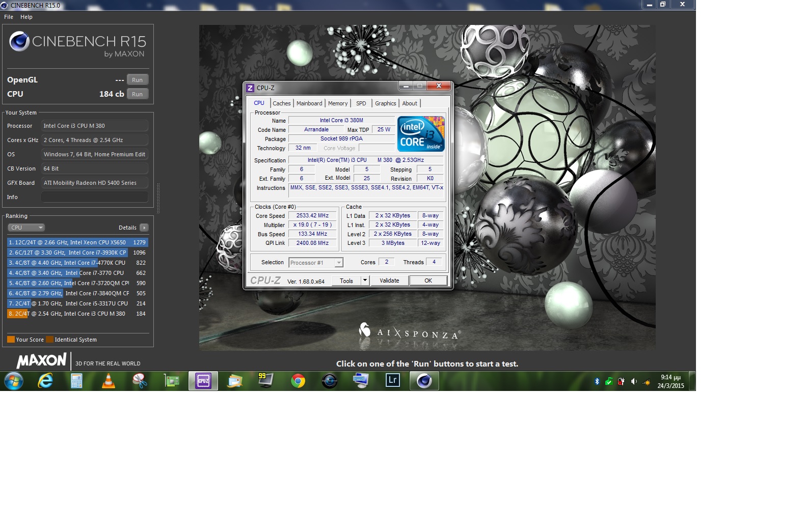Screen dimensions: 804x532
Task: Open Adobe Lightroom taskbar icon
Action: [392, 380]
